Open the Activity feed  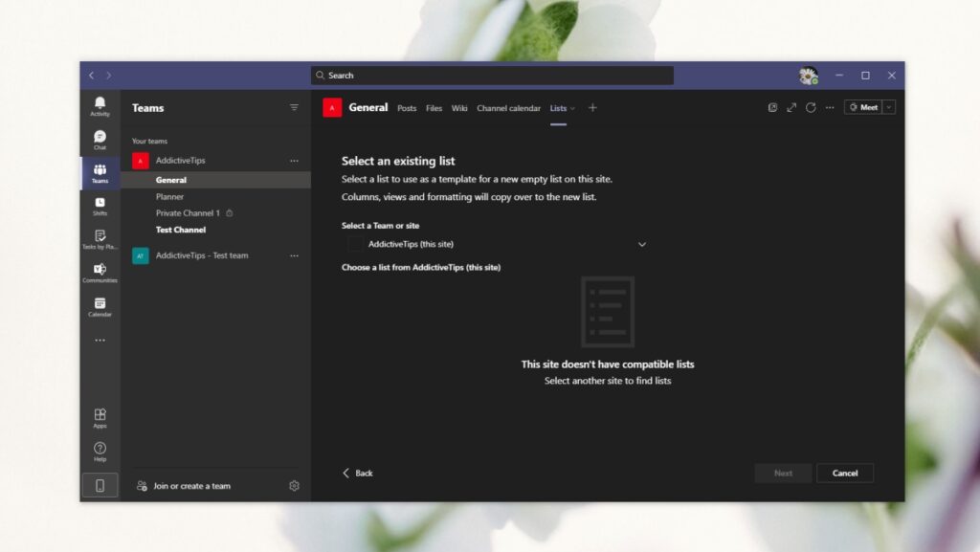pyautogui.click(x=100, y=105)
